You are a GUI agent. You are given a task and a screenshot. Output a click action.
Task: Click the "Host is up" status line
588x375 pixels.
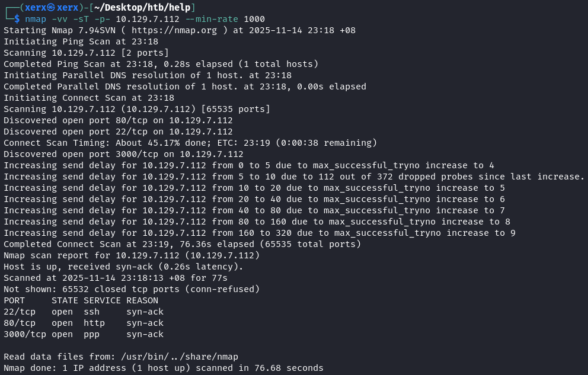click(123, 267)
